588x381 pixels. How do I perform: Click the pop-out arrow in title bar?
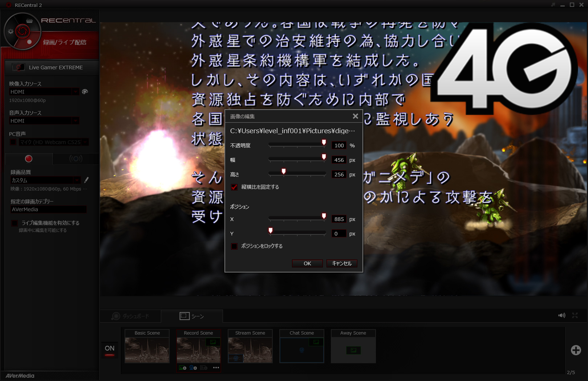(553, 5)
